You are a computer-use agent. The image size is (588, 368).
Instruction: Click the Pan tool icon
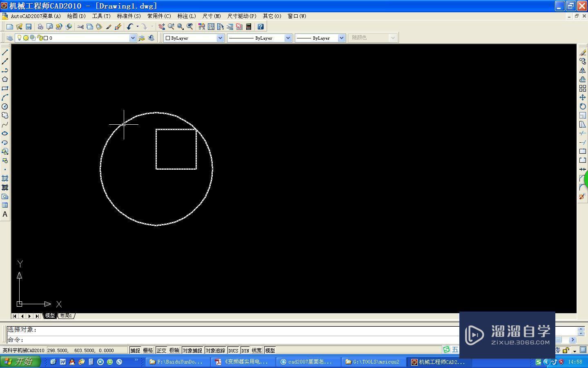(x=162, y=27)
